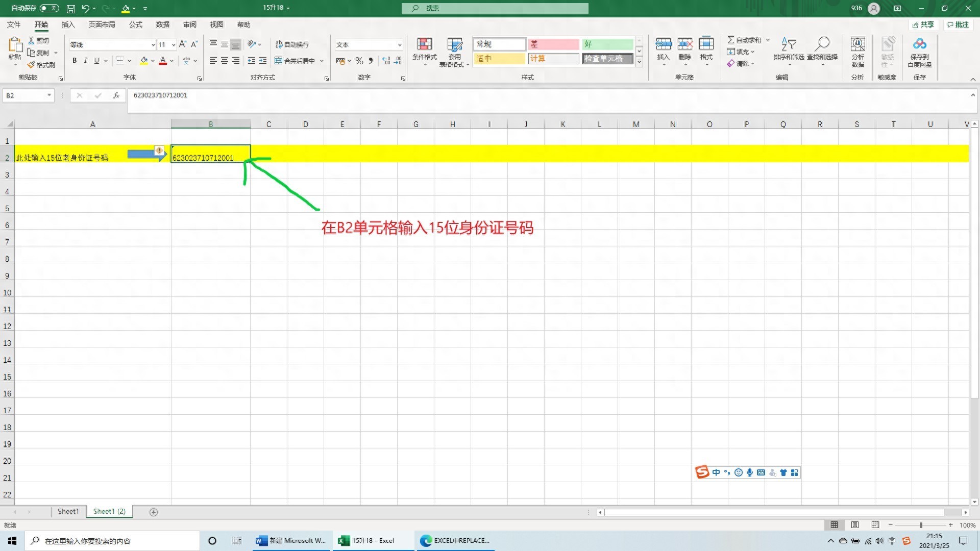Switch to the Sheet1 tab
The width and height of the screenshot is (980, 551).
point(68,511)
